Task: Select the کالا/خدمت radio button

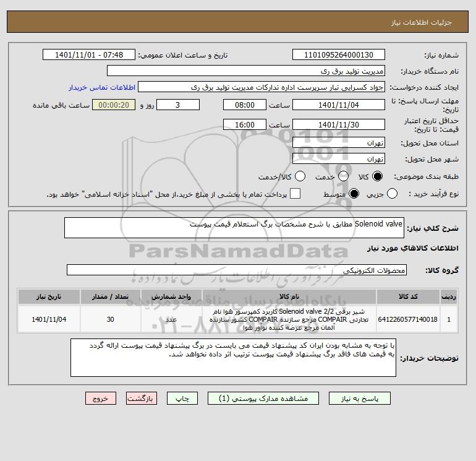Action: tap(300, 176)
